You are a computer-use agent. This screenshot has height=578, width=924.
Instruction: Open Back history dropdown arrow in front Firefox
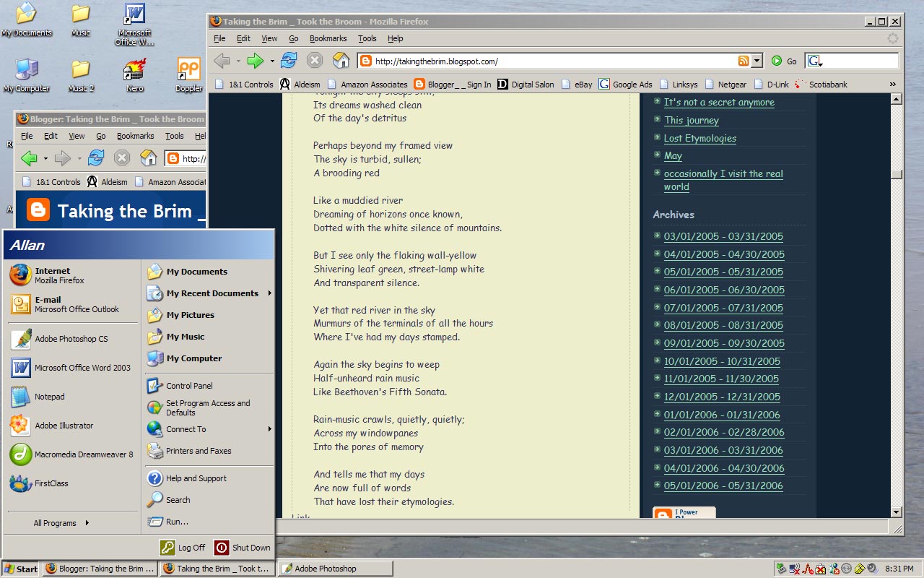coord(239,61)
